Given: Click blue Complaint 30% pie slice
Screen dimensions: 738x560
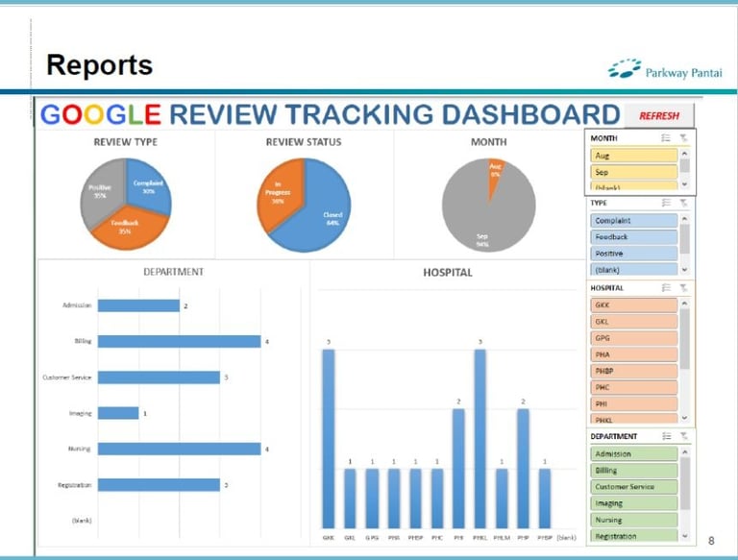Looking at the screenshot, I should coord(150,186).
